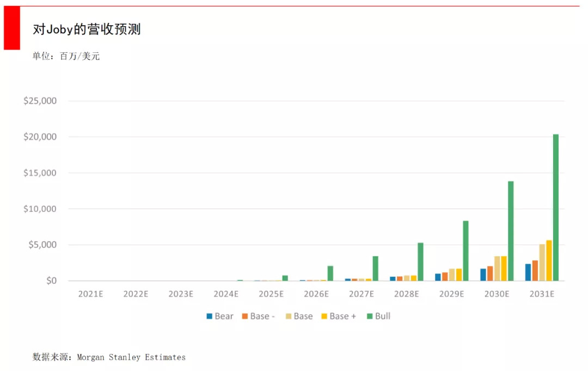
Task: Click the yellow Base + bar for 2031E
Action: (549, 260)
